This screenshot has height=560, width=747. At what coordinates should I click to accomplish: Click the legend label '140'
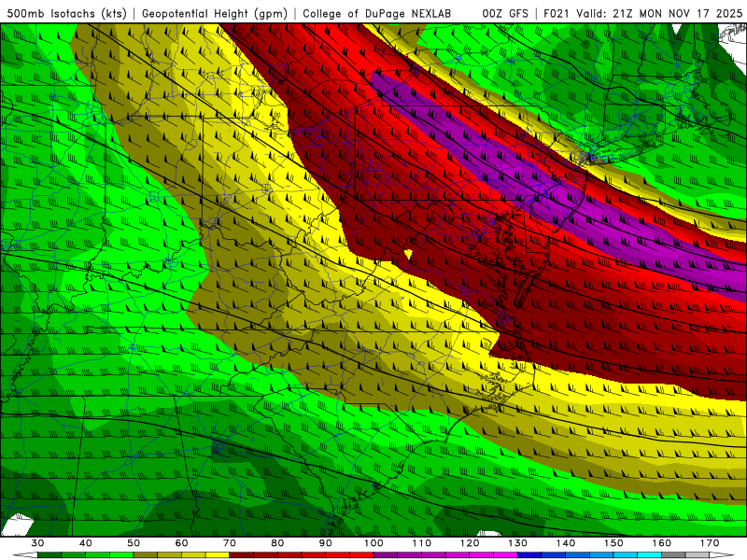(566, 543)
